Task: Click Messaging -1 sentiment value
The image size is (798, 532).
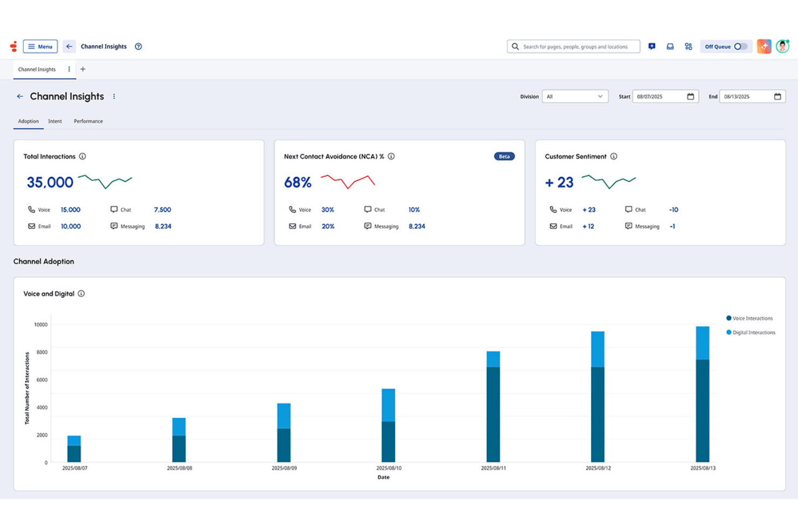Action: point(672,226)
